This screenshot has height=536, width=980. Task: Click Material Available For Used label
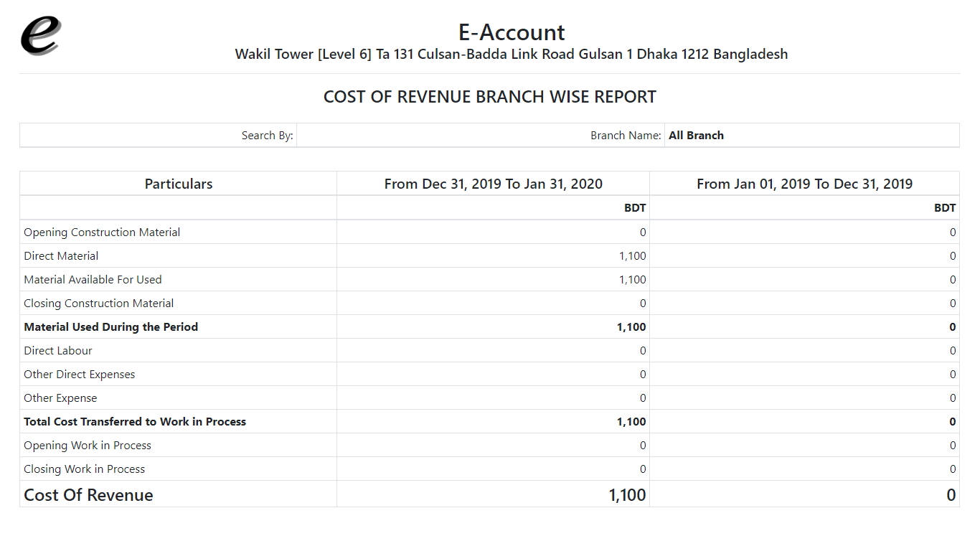93,280
